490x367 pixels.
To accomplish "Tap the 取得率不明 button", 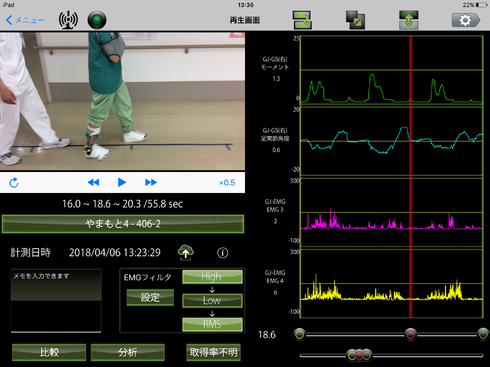I will coord(213,352).
